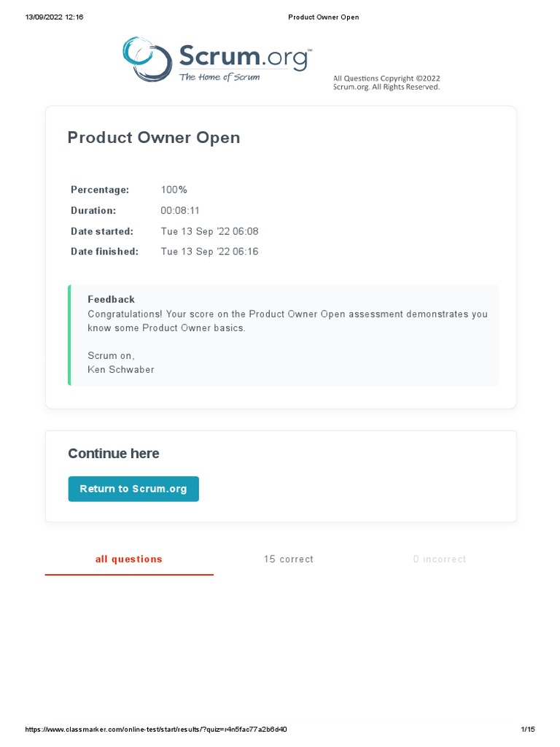
Task: Click the Ken Schwaber signature text
Action: 121,370
